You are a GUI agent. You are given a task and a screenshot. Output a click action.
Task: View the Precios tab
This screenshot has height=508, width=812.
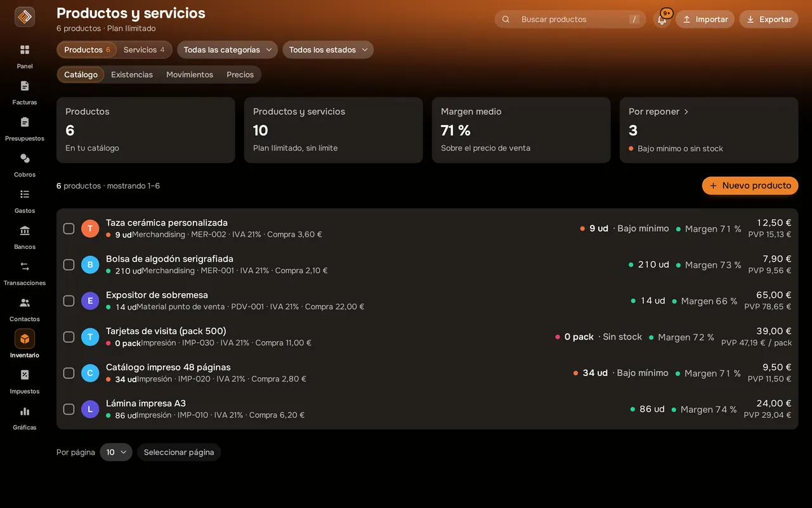click(240, 74)
